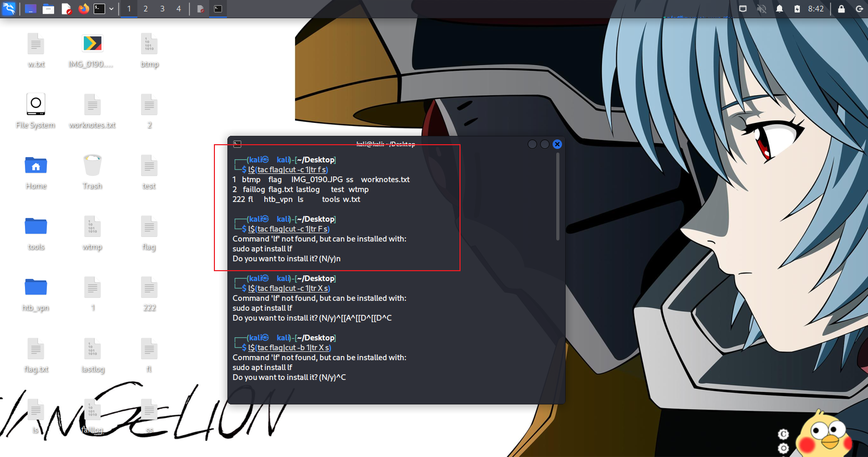Select the worknotes.txt desktop file

92,111
